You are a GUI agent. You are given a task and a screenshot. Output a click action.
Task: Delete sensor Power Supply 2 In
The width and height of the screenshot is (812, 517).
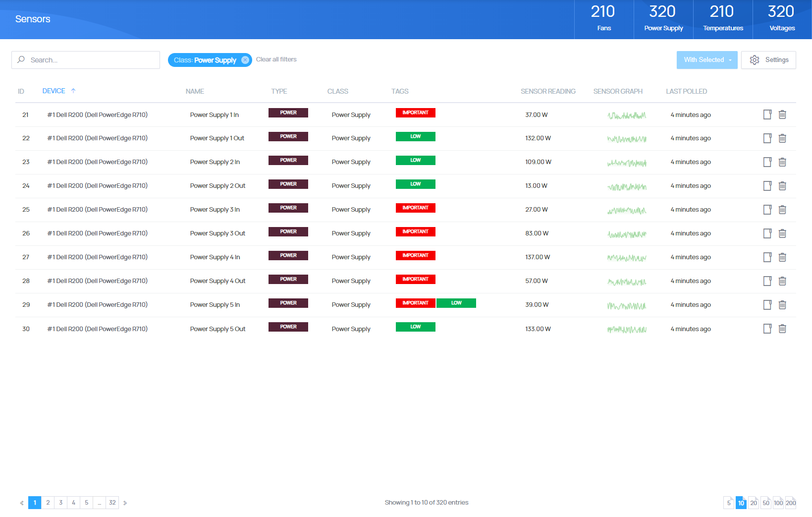click(x=782, y=162)
